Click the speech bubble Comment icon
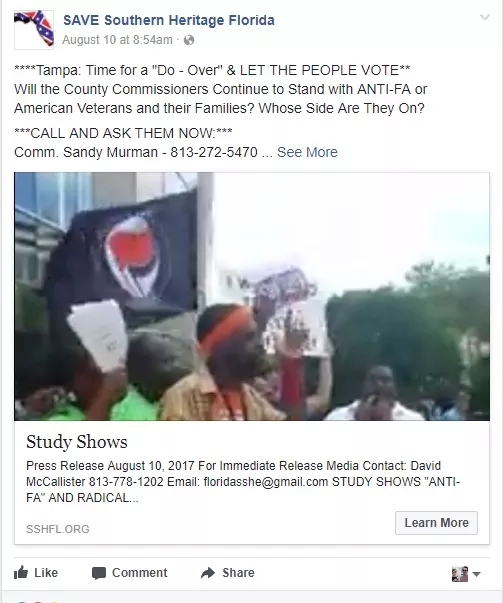 click(x=99, y=573)
